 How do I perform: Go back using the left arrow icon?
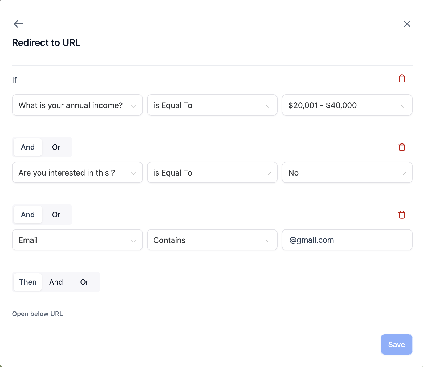[x=18, y=24]
